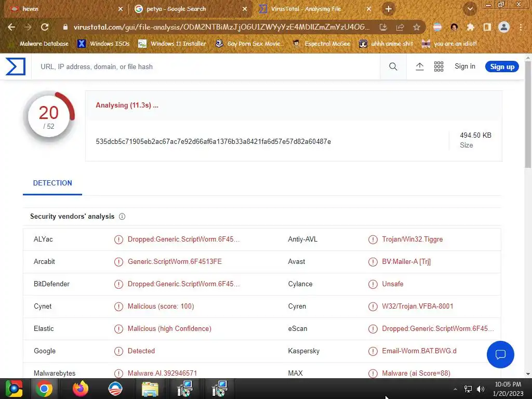Click the browser address bar URL
The height and width of the screenshot is (399, 532).
[221, 27]
